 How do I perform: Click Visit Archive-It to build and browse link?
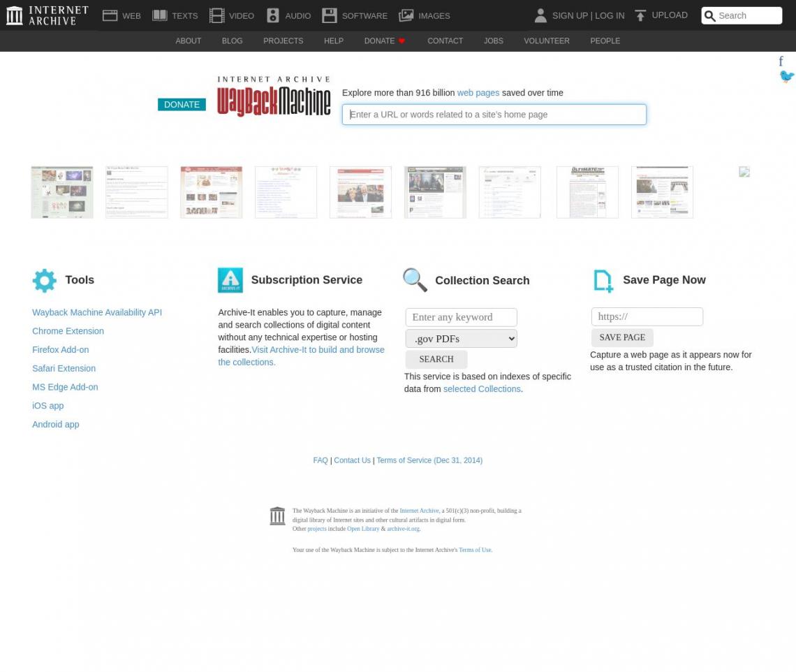click(318, 350)
